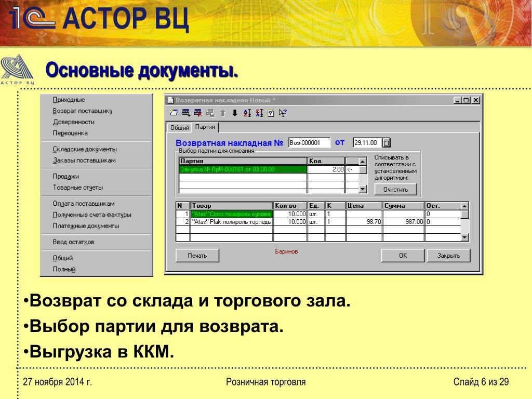This screenshot has width=532, height=399.
Task: Click the Баринов author label
Action: 286,252
